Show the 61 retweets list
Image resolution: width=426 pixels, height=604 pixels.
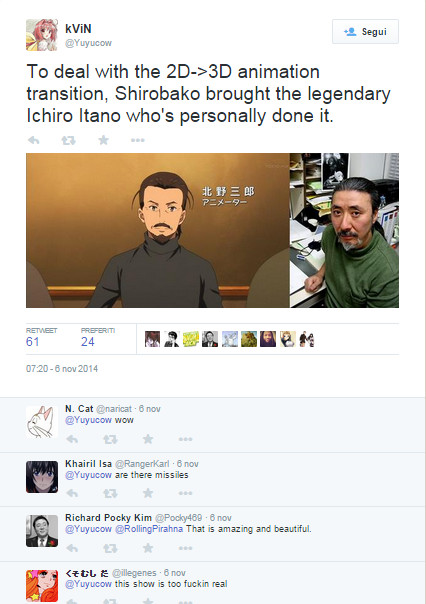pos(33,342)
